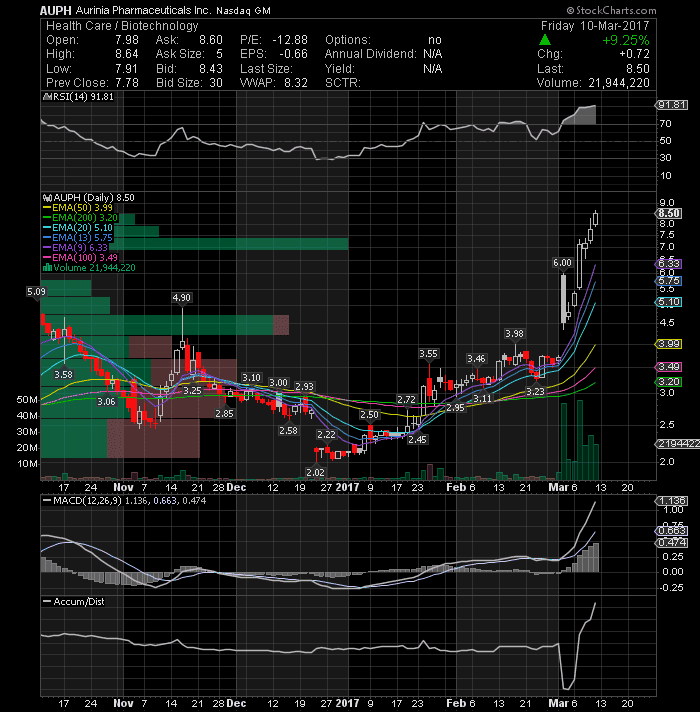
Task: Click the green 3.20 axis price tag
Action: (x=669, y=381)
